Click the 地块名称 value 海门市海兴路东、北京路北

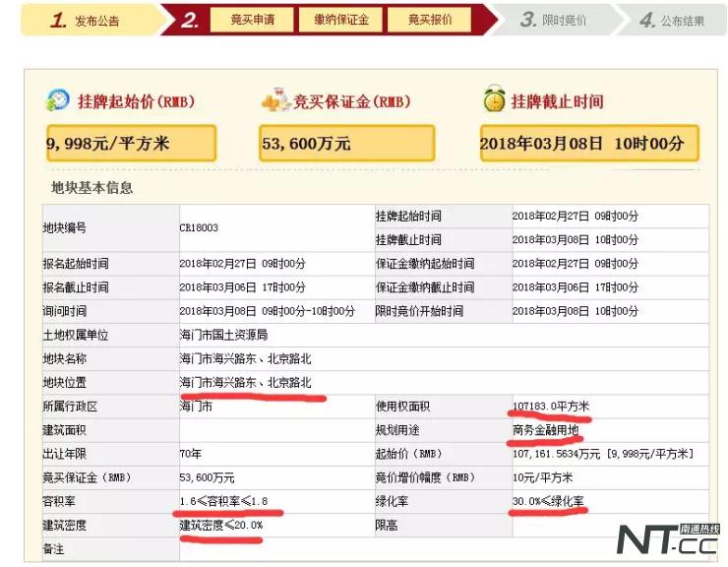click(x=245, y=358)
